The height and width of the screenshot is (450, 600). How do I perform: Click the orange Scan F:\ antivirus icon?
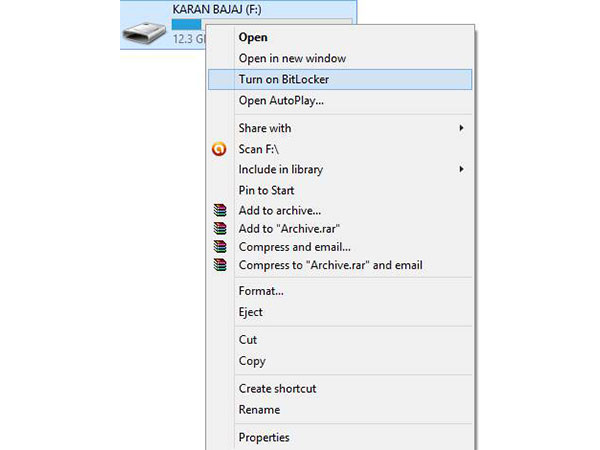click(x=220, y=149)
